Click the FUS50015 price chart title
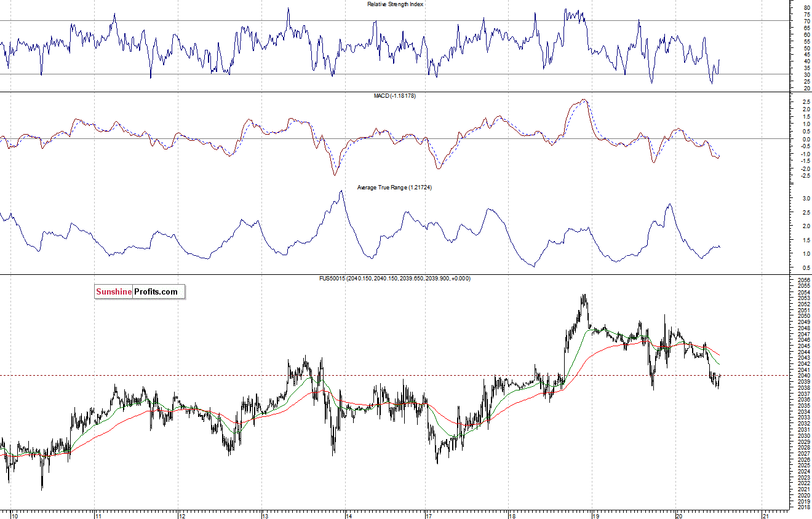Image resolution: width=812 pixels, height=519 pixels. (396, 279)
